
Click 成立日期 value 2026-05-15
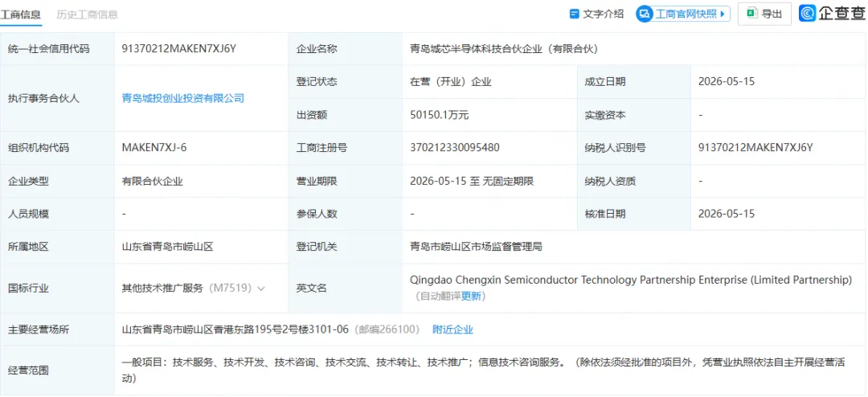(x=727, y=82)
